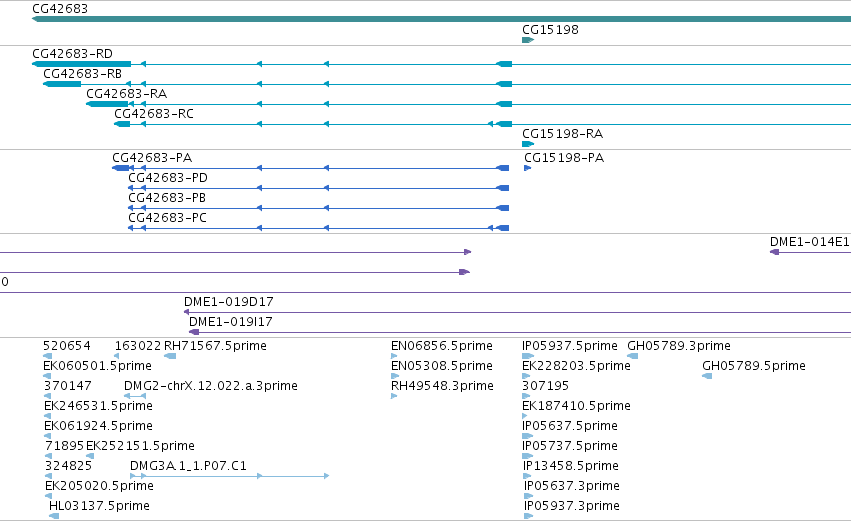
Task: Open EK205020.5prime EST label
Action: click(x=99, y=486)
